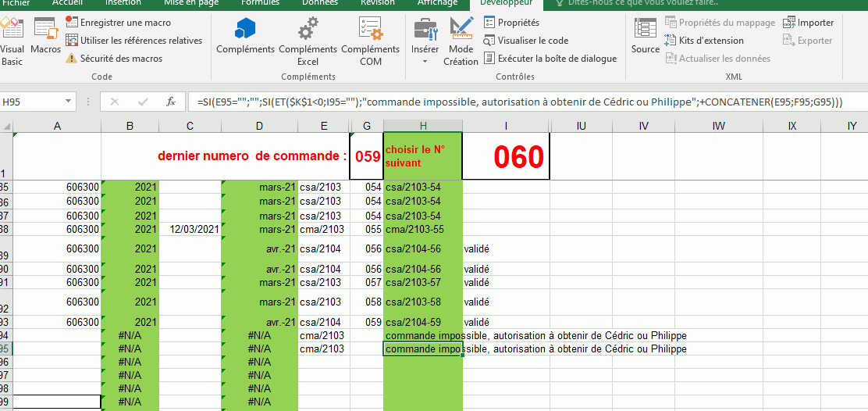Click inside the formula bar text

[x=521, y=102]
